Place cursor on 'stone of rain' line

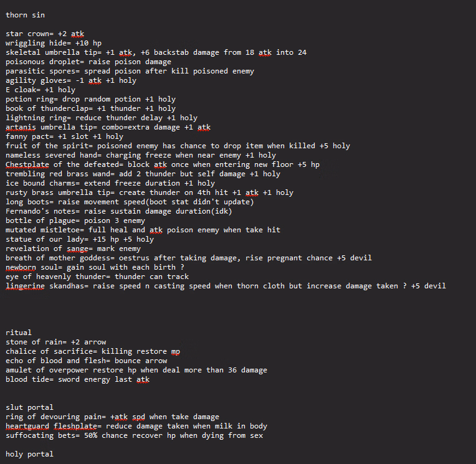point(56,342)
